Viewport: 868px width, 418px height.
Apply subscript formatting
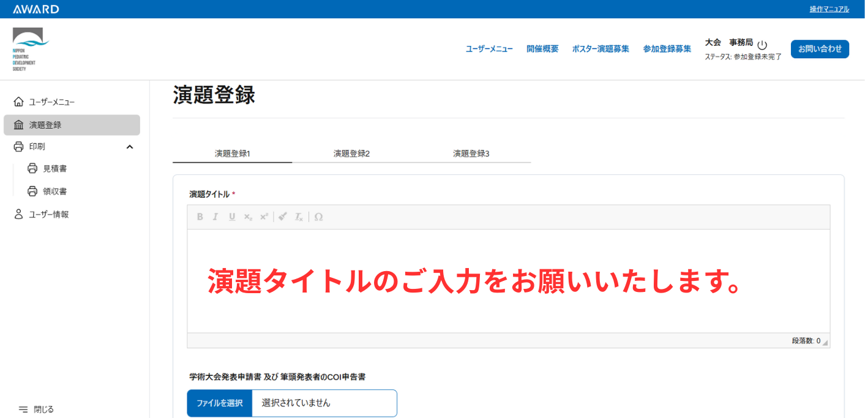248,217
